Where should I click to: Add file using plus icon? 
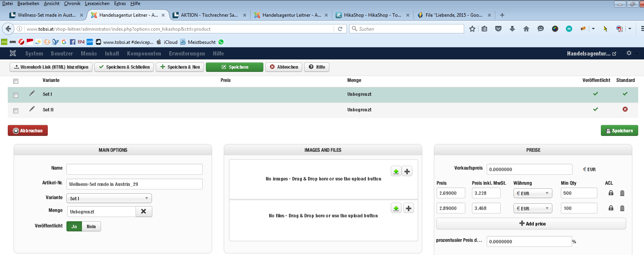pos(409,208)
